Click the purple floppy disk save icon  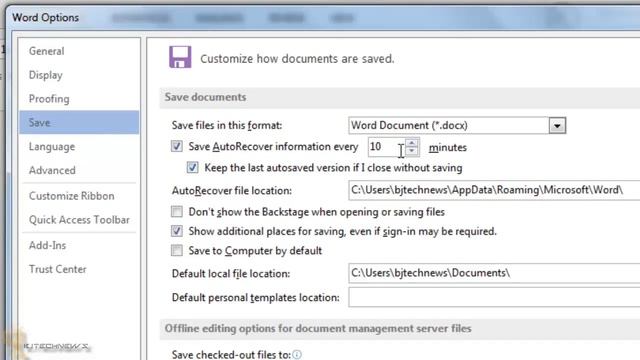[x=180, y=57]
